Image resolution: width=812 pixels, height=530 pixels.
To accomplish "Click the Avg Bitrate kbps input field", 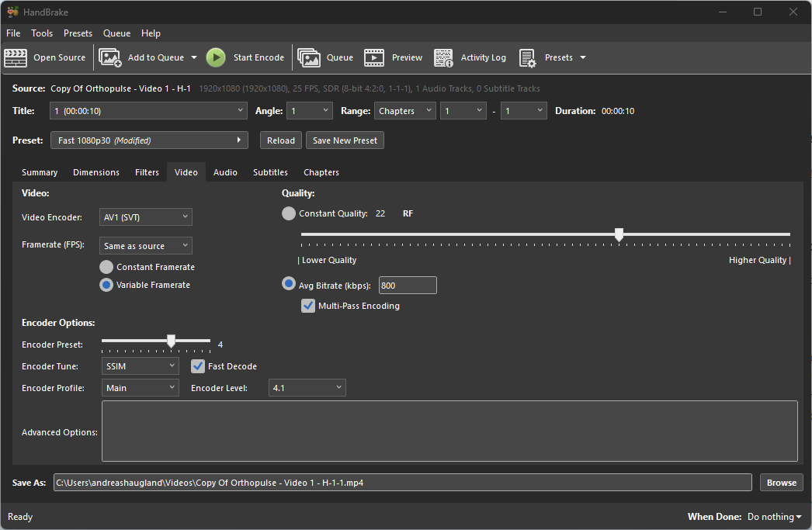I will (408, 286).
